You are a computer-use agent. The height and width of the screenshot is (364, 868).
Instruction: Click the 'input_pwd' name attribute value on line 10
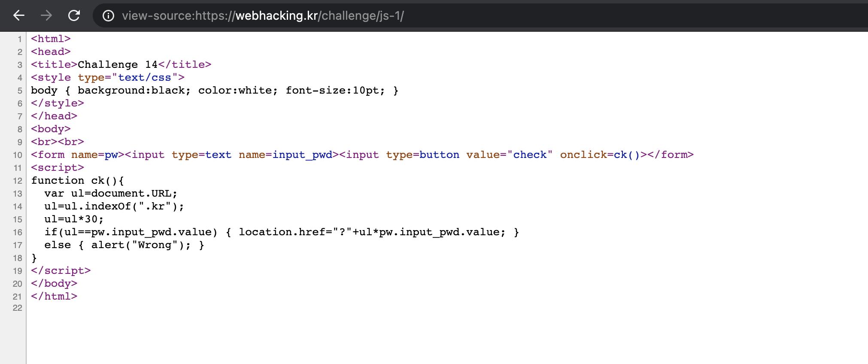click(302, 155)
